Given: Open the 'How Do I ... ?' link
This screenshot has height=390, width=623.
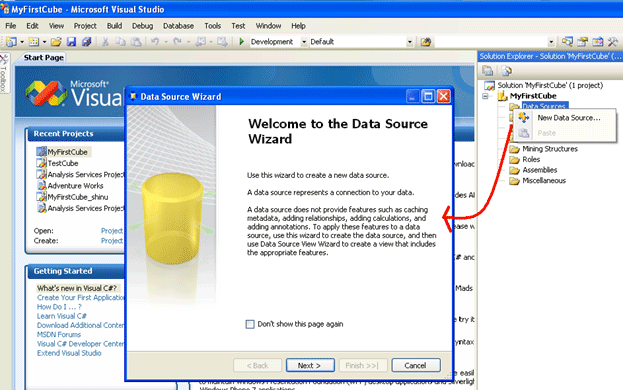Looking at the screenshot, I should (x=59, y=307).
